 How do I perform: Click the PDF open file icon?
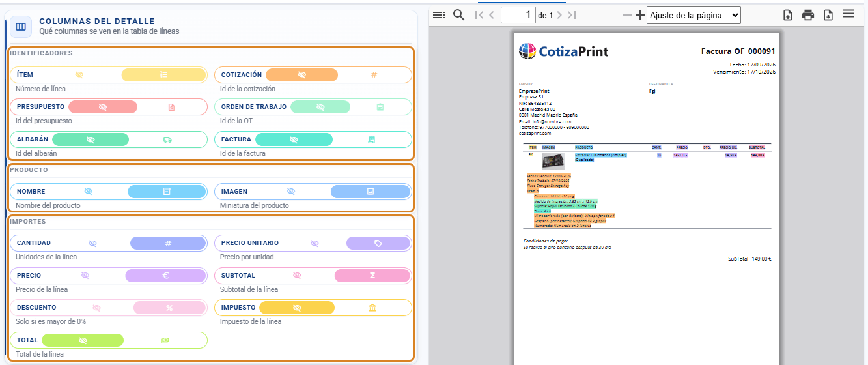pyautogui.click(x=788, y=15)
